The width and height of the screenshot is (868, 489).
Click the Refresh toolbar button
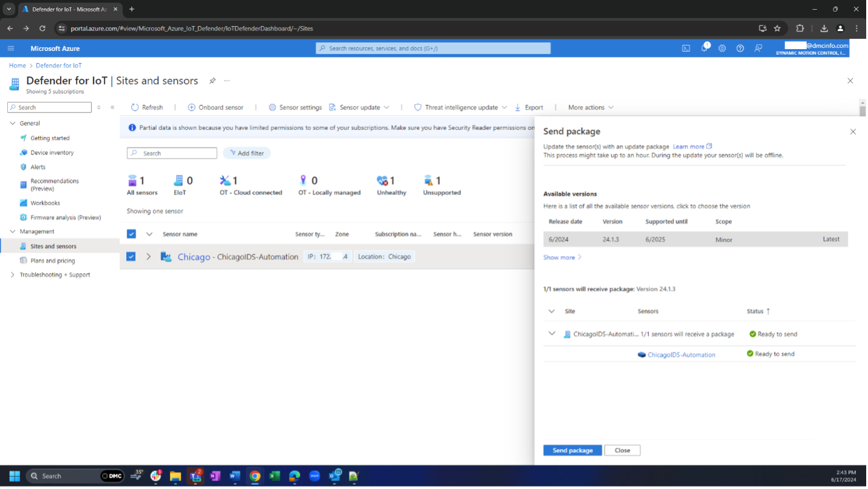[147, 107]
